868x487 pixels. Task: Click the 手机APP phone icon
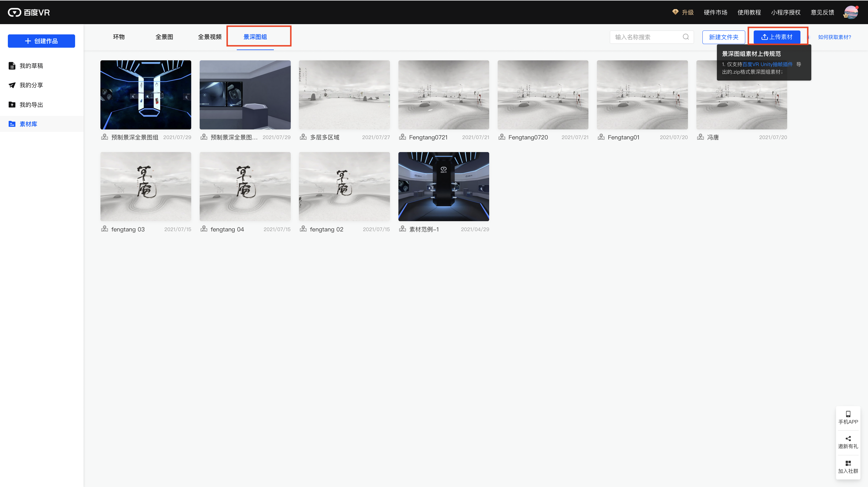pyautogui.click(x=848, y=414)
